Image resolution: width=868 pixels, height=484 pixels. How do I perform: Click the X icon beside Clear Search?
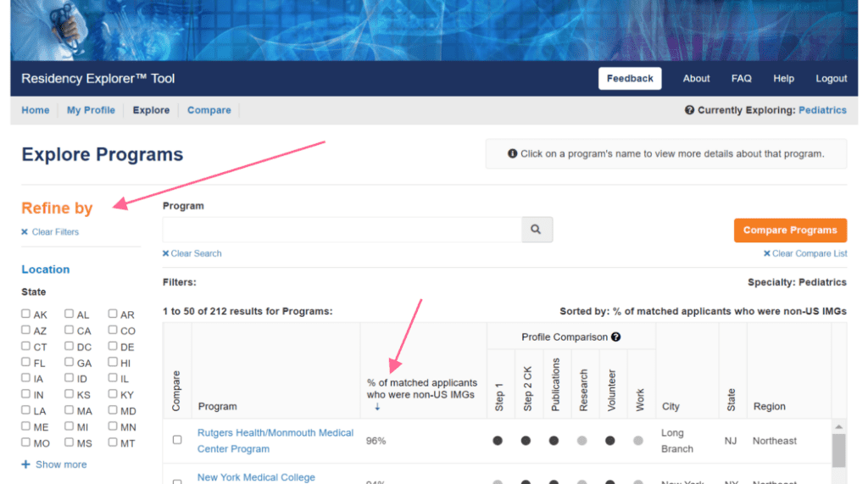166,253
